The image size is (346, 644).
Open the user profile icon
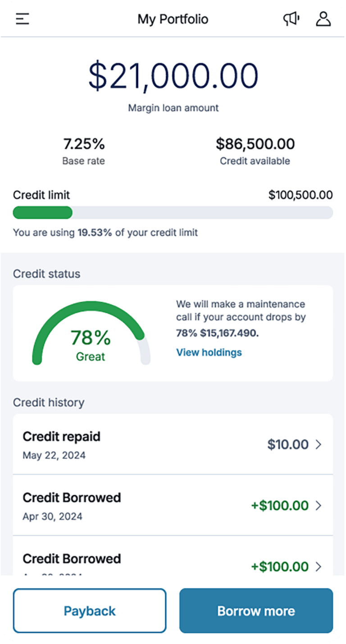(x=323, y=19)
